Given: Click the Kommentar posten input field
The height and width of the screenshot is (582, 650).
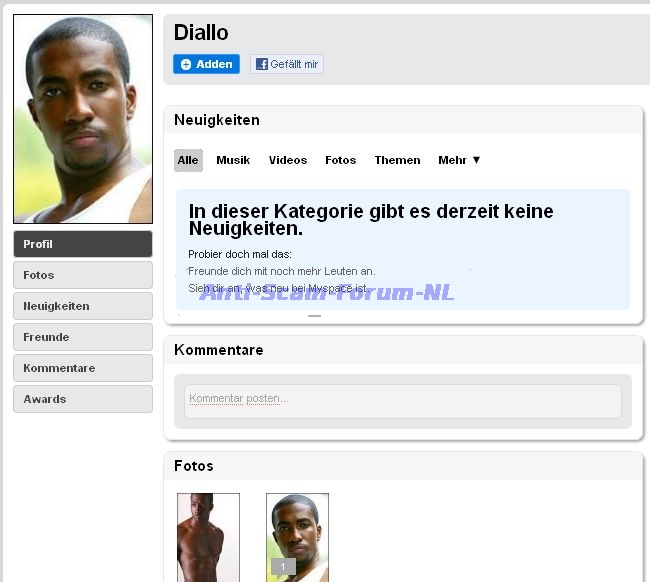Looking at the screenshot, I should [x=403, y=401].
